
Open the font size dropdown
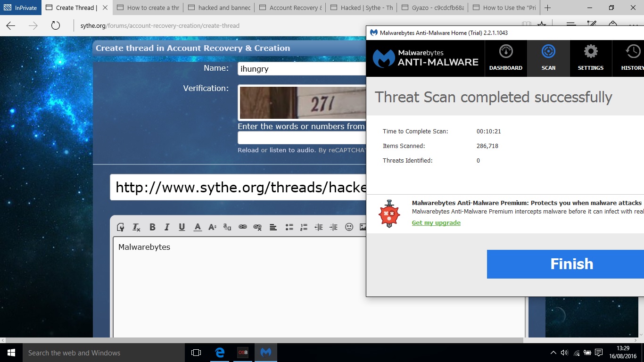tap(212, 227)
